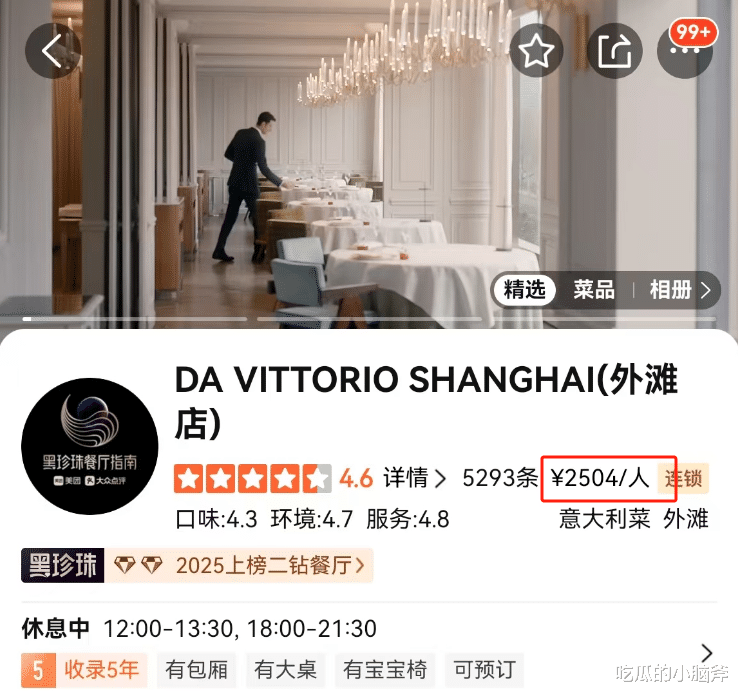Viewport: 738px width, 694px height.
Task: Favorite the restaurant with the star icon
Action: coord(536,50)
